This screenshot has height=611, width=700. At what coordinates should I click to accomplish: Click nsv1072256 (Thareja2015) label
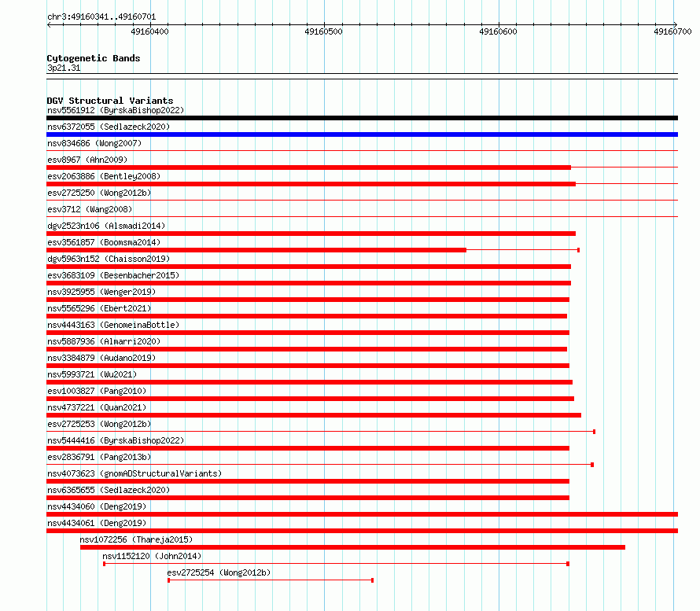pyautogui.click(x=136, y=539)
